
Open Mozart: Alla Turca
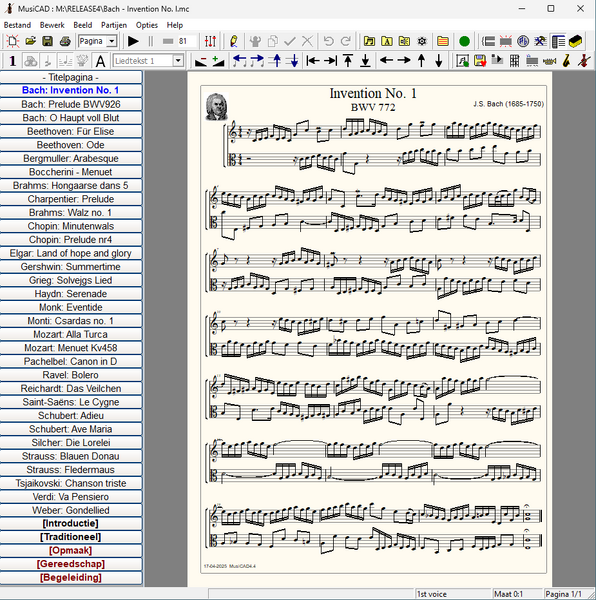[x=71, y=334]
